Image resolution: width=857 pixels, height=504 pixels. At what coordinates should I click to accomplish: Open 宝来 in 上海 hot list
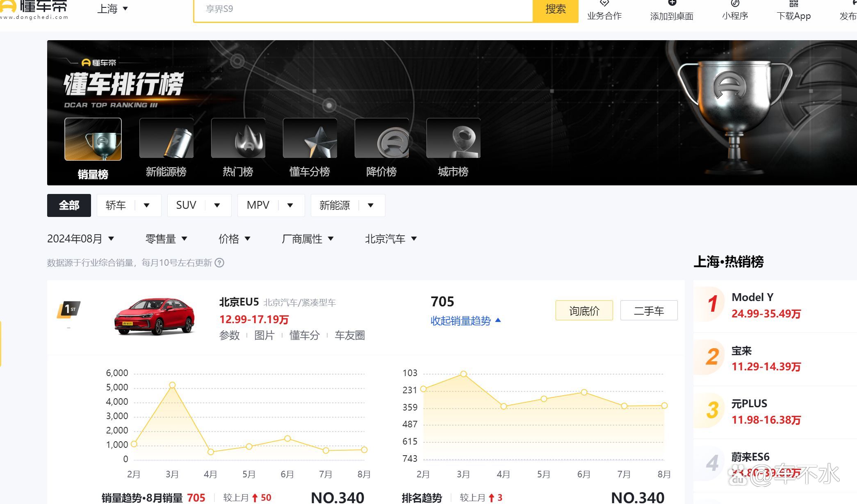[x=742, y=351]
